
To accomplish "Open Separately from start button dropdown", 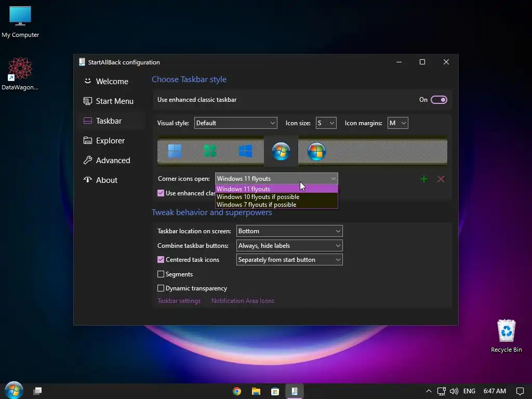I will [x=289, y=260].
